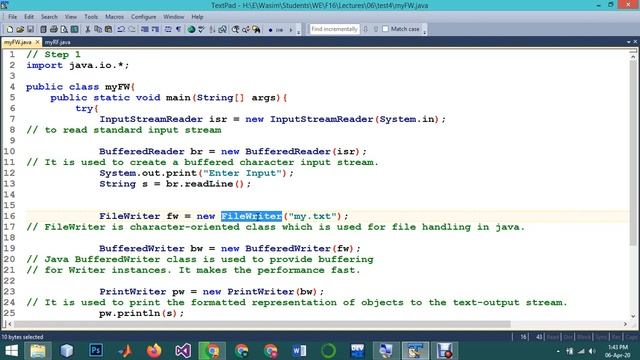Screen dimensions: 640x360
Task: Click "// Step 1" comment line
Action: tap(53, 55)
